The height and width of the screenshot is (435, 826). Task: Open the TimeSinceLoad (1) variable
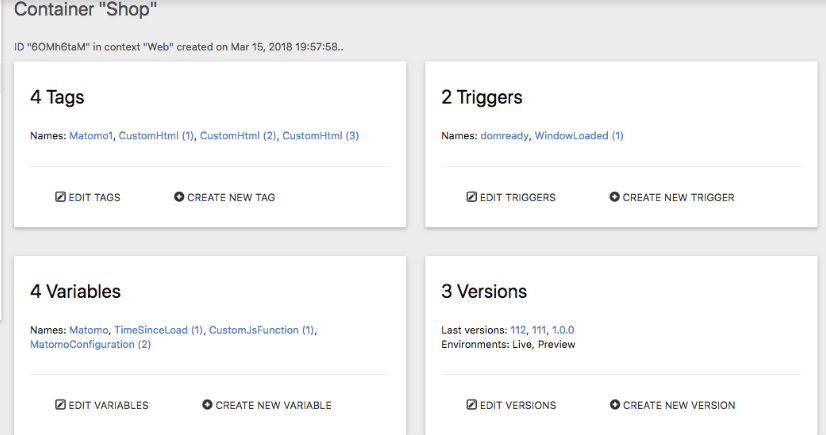point(158,330)
